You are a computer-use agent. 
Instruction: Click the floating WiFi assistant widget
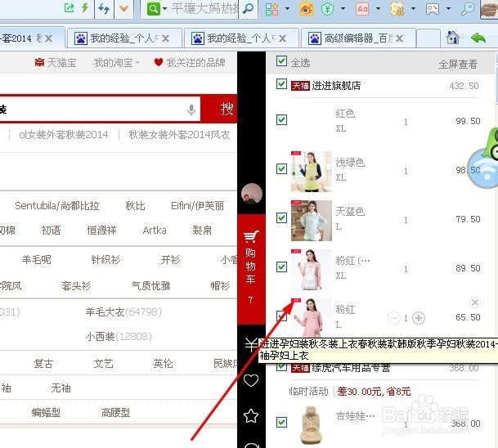(483, 168)
